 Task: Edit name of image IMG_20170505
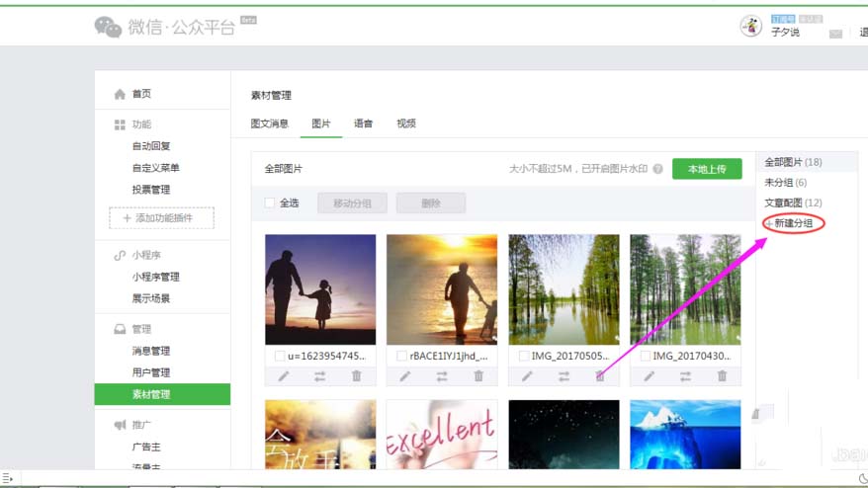pyautogui.click(x=527, y=376)
